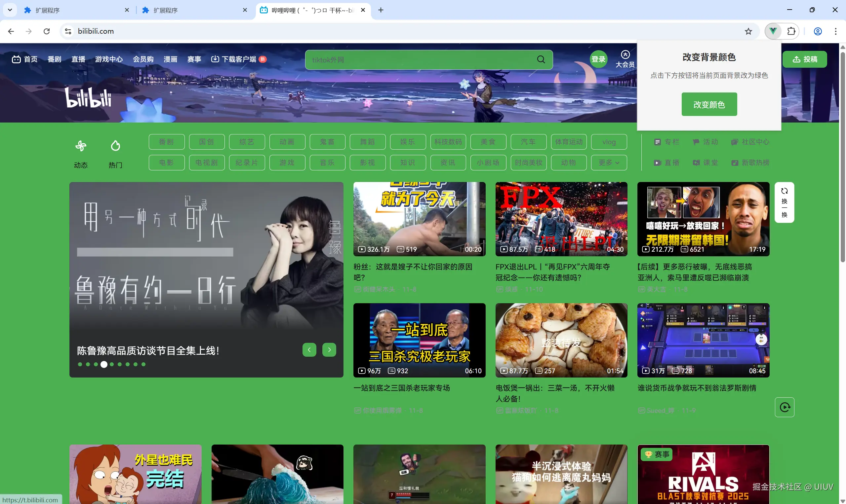This screenshot has height=504, width=846.
Task: Open the 动态 (dynamics) icon
Action: tap(81, 145)
